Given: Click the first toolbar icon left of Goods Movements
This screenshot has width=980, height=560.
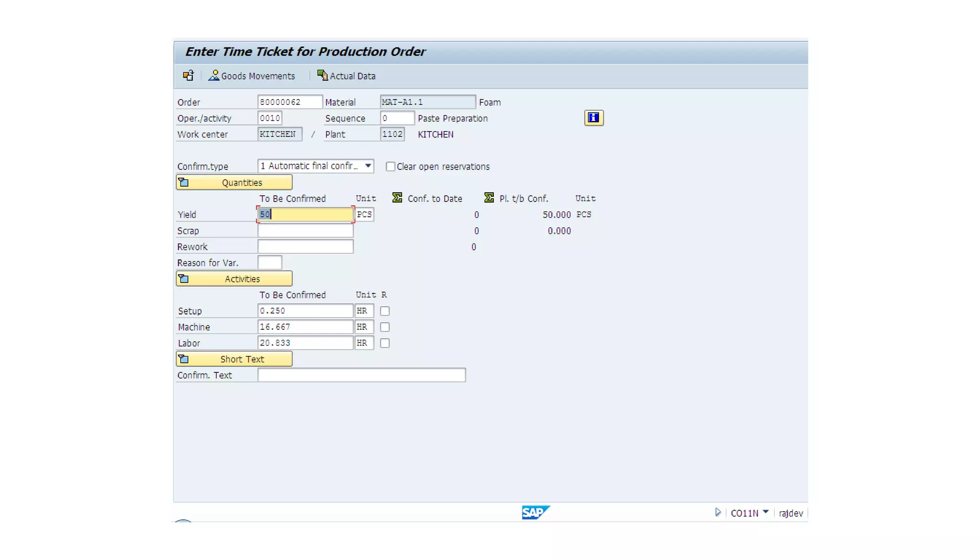Looking at the screenshot, I should pos(188,76).
